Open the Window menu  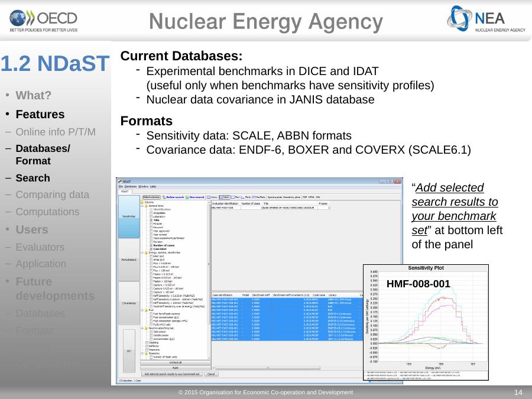(145, 187)
